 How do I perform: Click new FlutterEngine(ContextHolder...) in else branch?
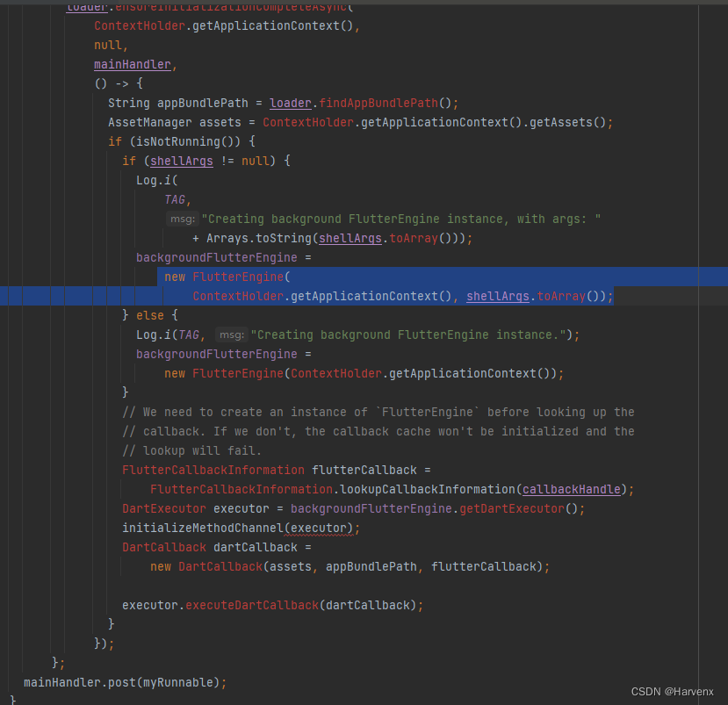(364, 374)
